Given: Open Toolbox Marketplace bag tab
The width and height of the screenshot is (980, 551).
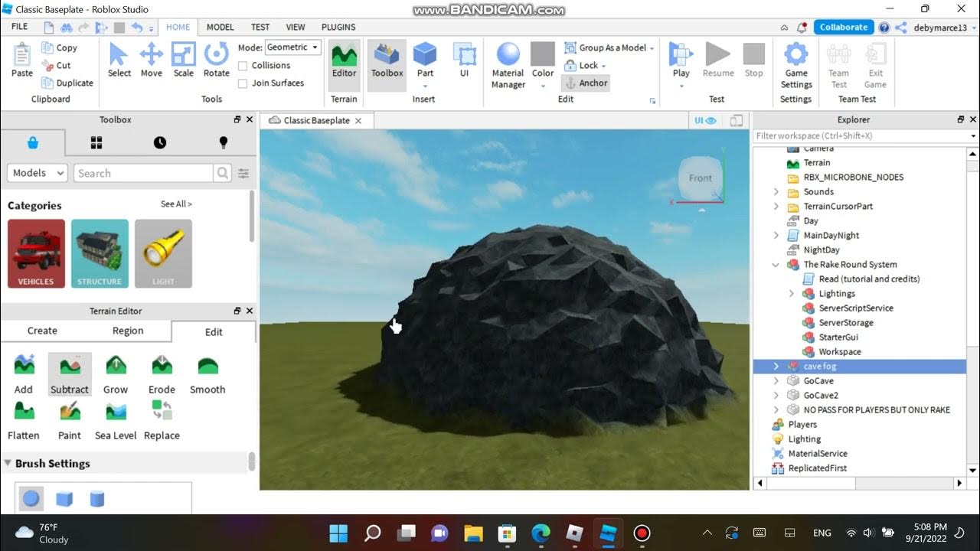Looking at the screenshot, I should [33, 142].
